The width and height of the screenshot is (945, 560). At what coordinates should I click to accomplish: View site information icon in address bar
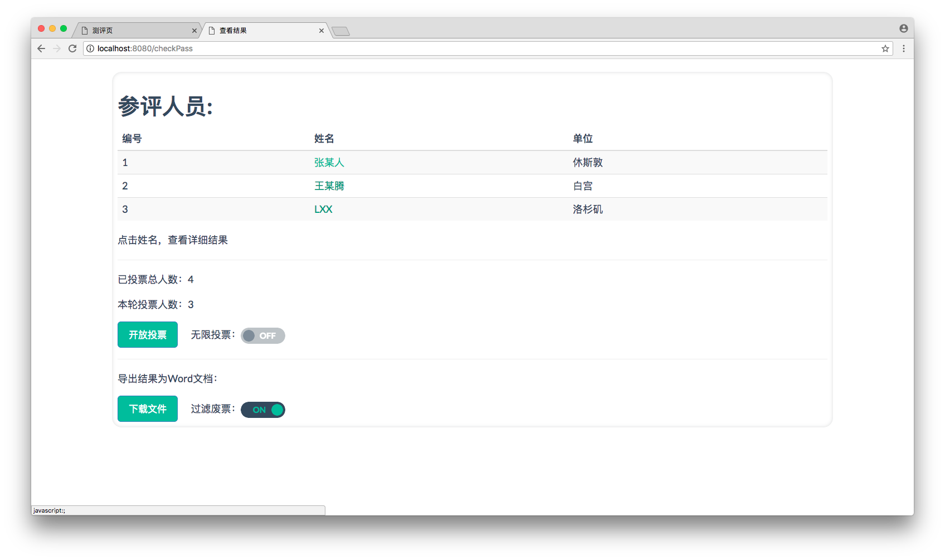(x=90, y=48)
